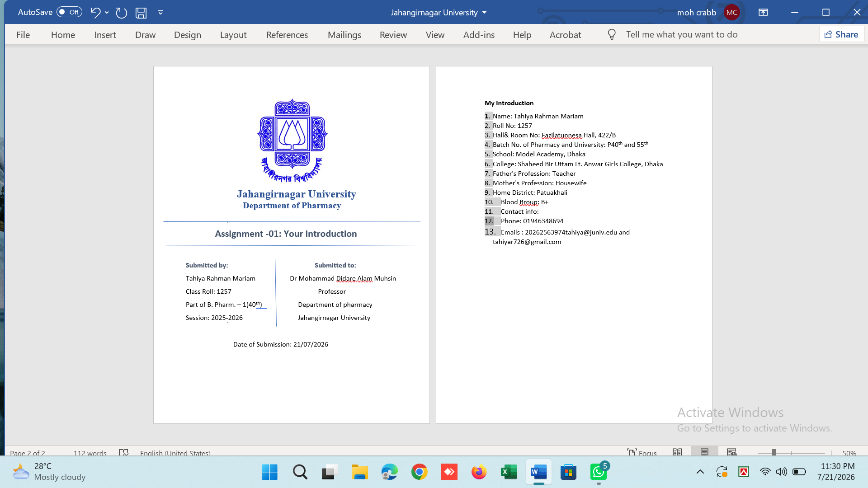868x488 pixels.
Task: Open Firefox from taskbar
Action: point(479,472)
